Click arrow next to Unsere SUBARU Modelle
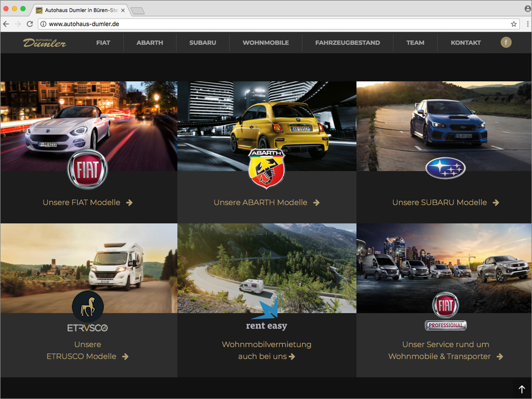This screenshot has width=532, height=399. [x=496, y=202]
